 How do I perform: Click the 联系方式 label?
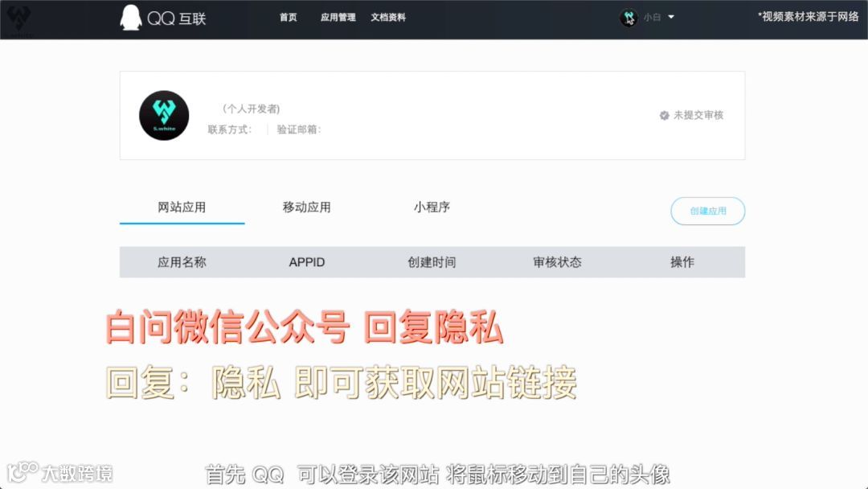(230, 129)
